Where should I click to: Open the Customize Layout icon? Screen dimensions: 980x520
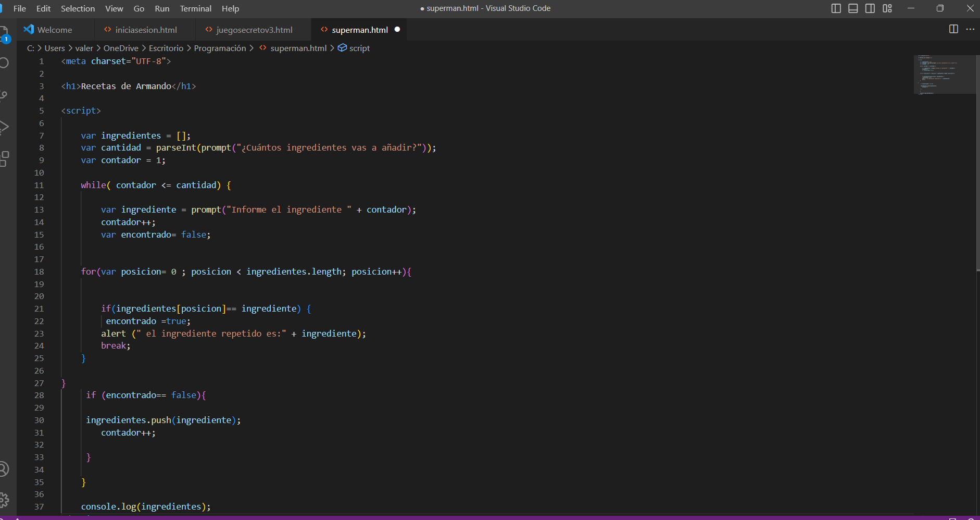887,8
